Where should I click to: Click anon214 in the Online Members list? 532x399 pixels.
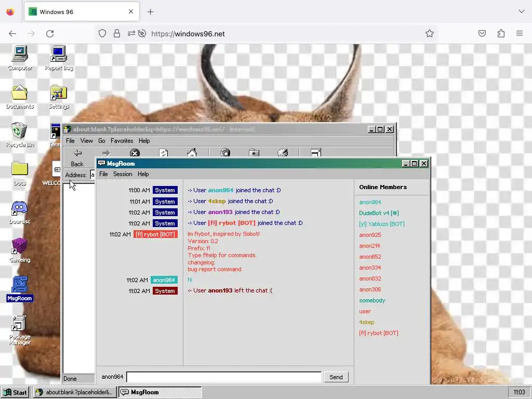369,246
